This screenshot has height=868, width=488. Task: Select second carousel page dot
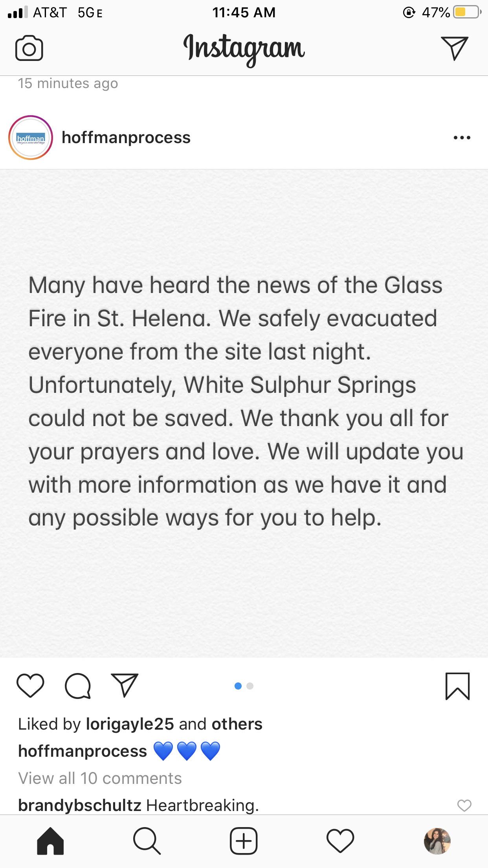point(250,686)
